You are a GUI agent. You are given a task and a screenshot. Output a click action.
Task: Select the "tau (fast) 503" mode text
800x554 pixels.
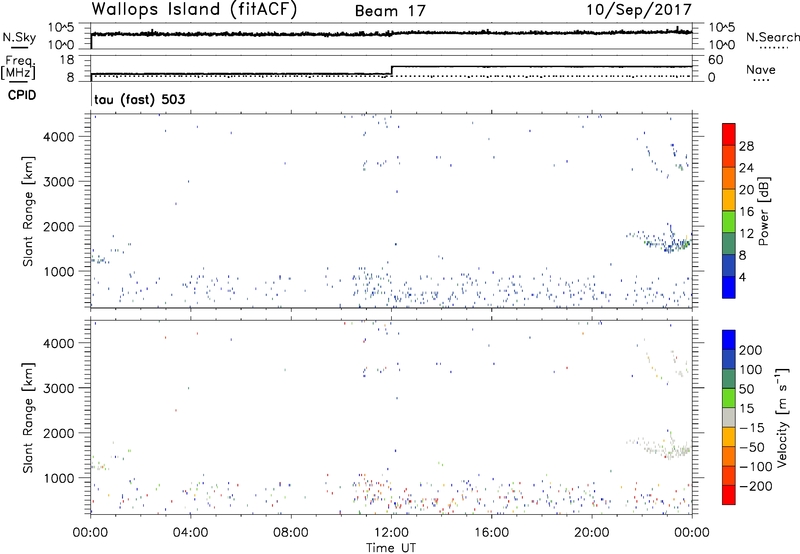[140, 99]
